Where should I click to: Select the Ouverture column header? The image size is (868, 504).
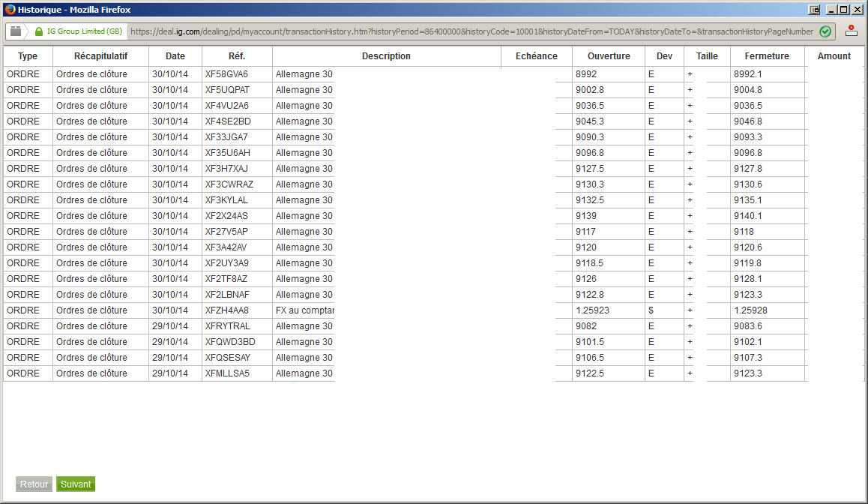click(x=609, y=56)
